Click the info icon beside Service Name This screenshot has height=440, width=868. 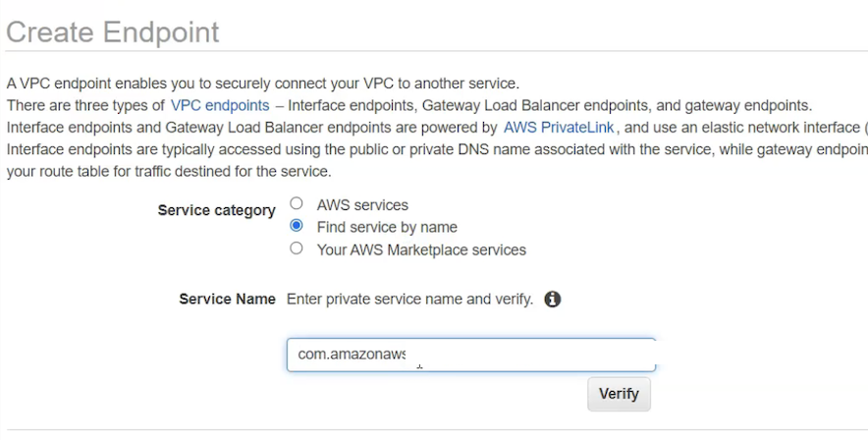[553, 299]
